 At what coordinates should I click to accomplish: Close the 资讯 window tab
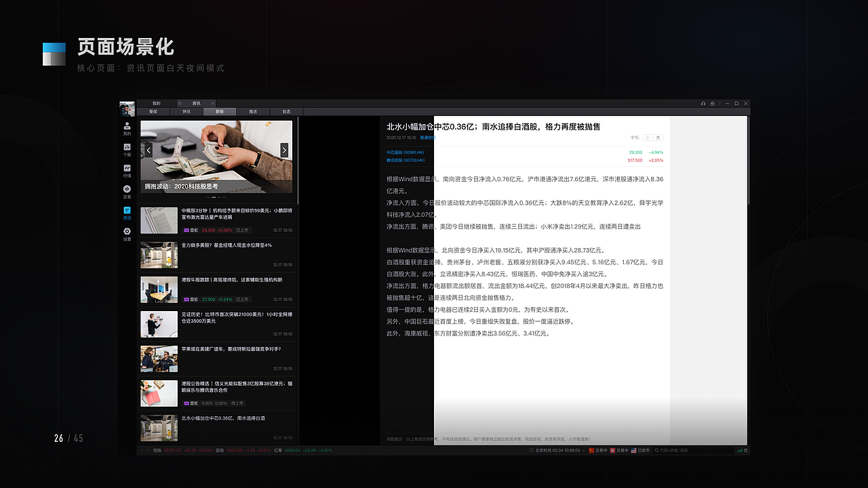pyautogui.click(x=212, y=103)
